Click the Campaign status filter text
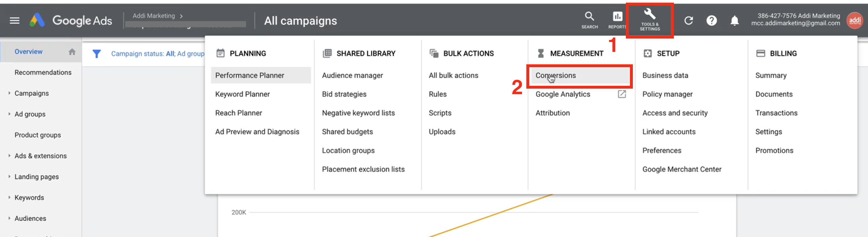The height and width of the screenshot is (237, 868). pos(158,54)
